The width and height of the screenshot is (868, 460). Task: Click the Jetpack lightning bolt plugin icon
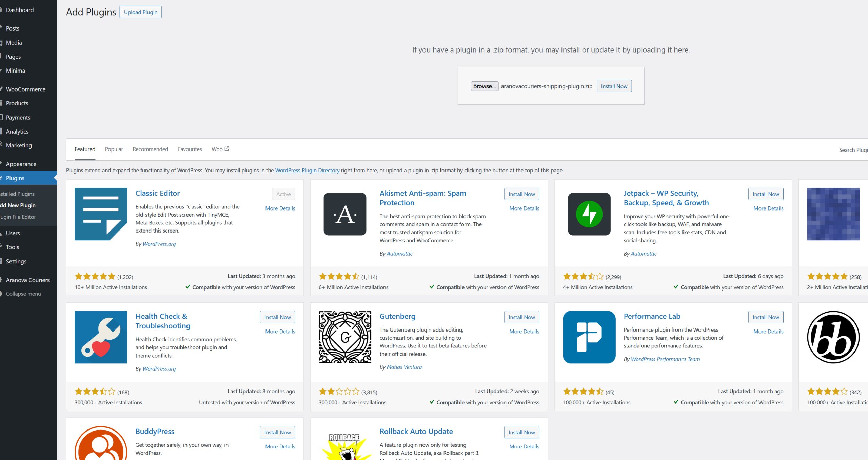589,214
